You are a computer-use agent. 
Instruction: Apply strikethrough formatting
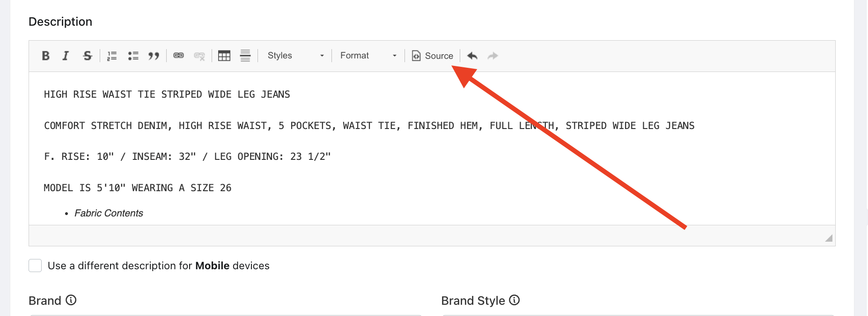tap(87, 56)
